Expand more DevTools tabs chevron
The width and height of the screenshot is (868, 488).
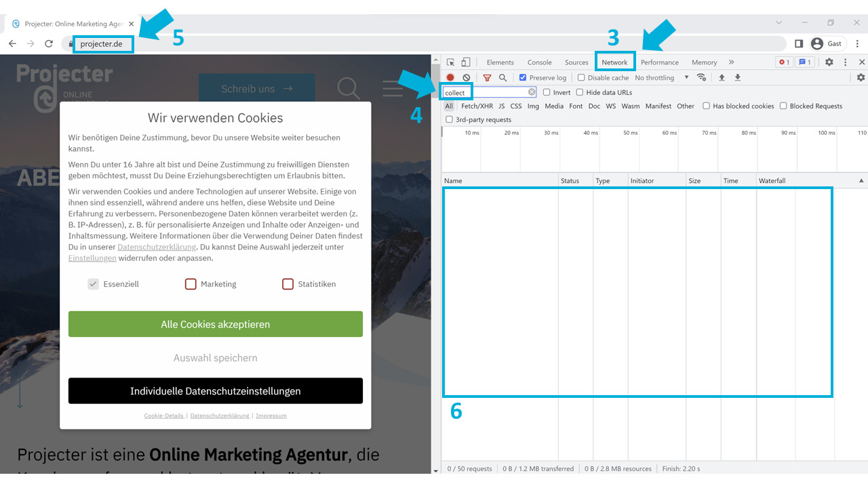[731, 62]
